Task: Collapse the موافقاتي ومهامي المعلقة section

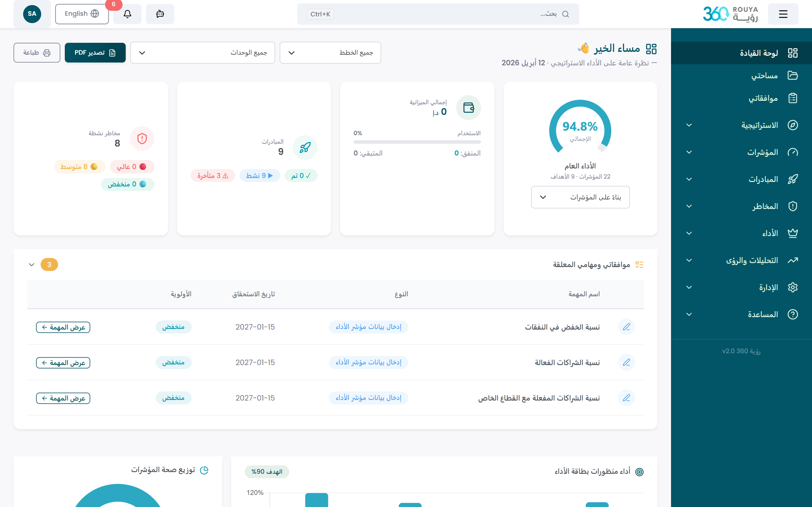Action: point(32,264)
